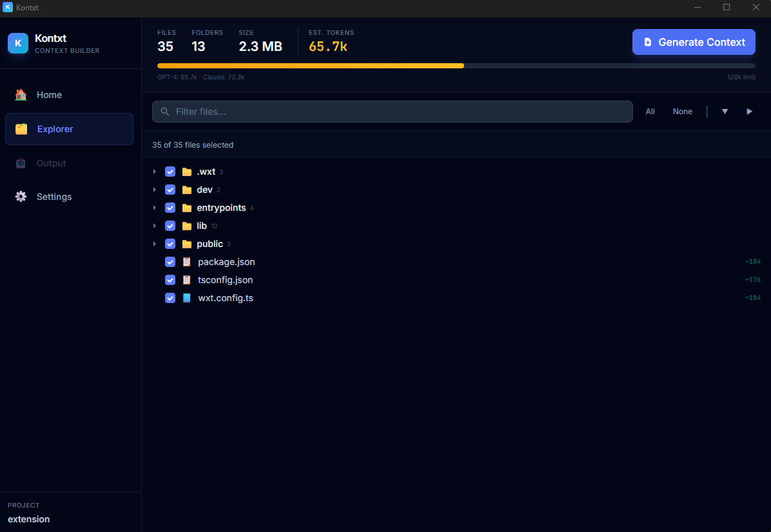Click the package.json file name

pyautogui.click(x=226, y=262)
